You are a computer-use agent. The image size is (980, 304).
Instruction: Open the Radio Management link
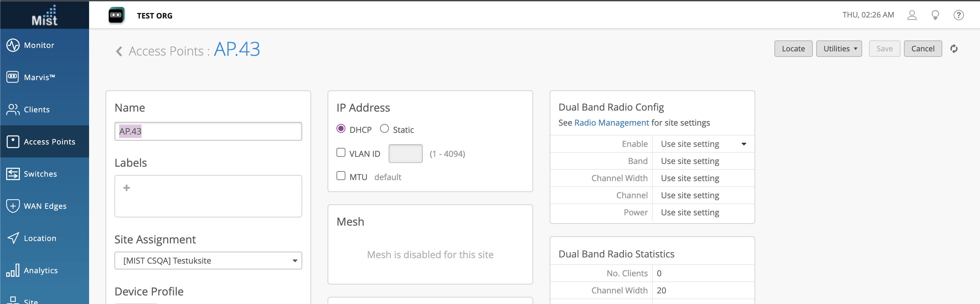click(x=611, y=123)
